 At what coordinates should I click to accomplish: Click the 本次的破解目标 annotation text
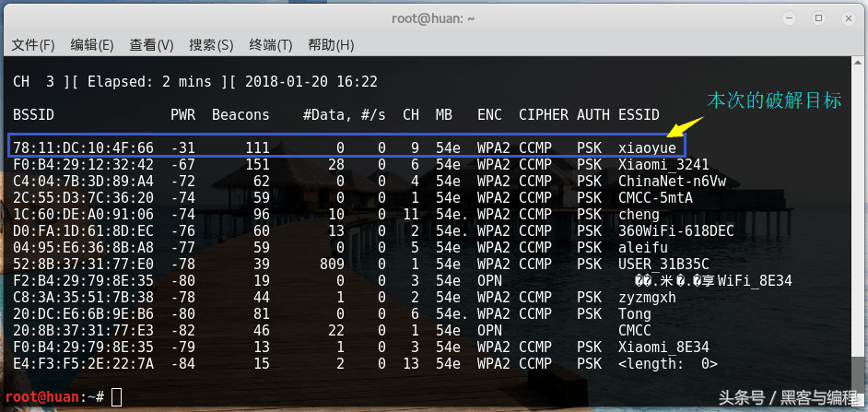774,100
